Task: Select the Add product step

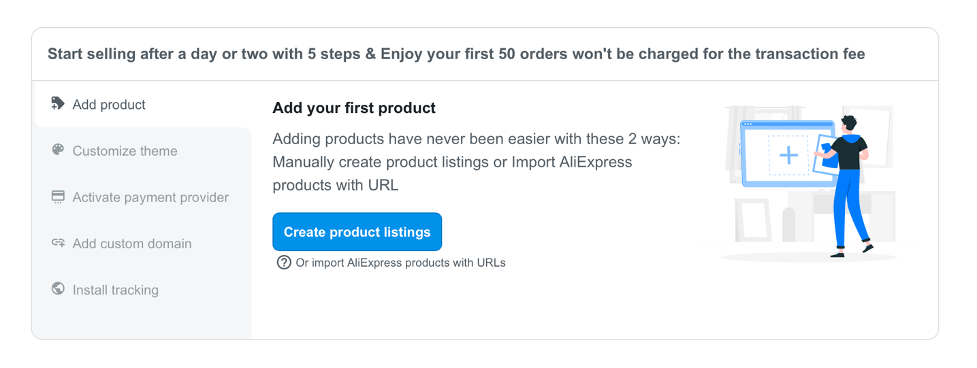Action: [x=143, y=104]
